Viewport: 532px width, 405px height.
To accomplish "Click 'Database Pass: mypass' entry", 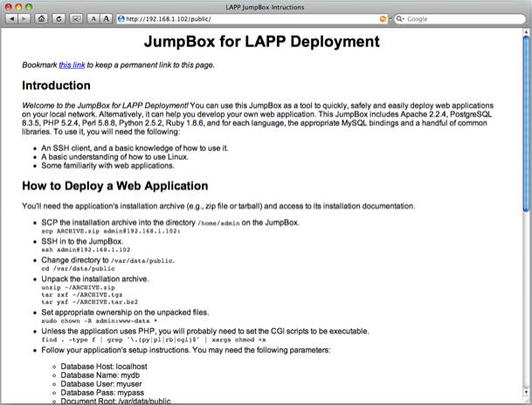I will click(102, 393).
